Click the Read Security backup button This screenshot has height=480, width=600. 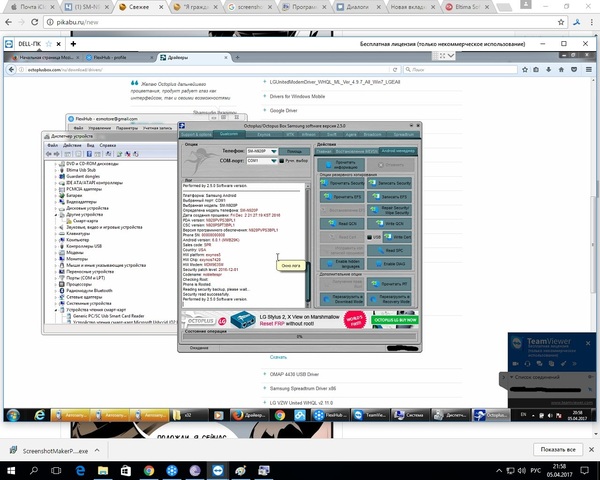click(342, 183)
